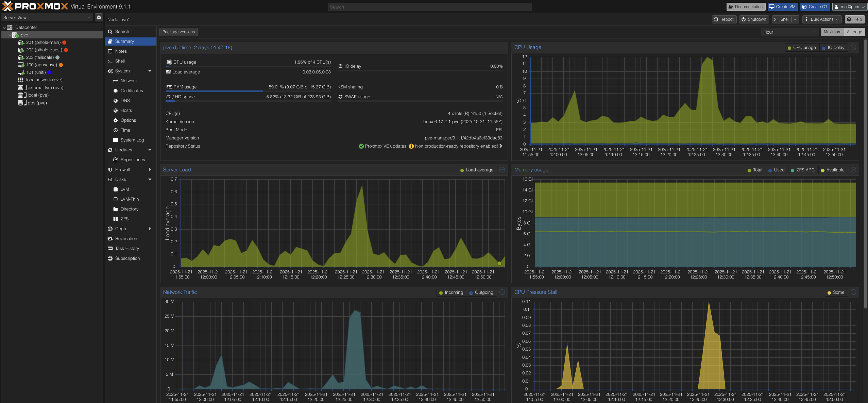Screen dimensions: 868x403
Task: Select the 101 (unifi) VM icon
Action: click(21, 72)
